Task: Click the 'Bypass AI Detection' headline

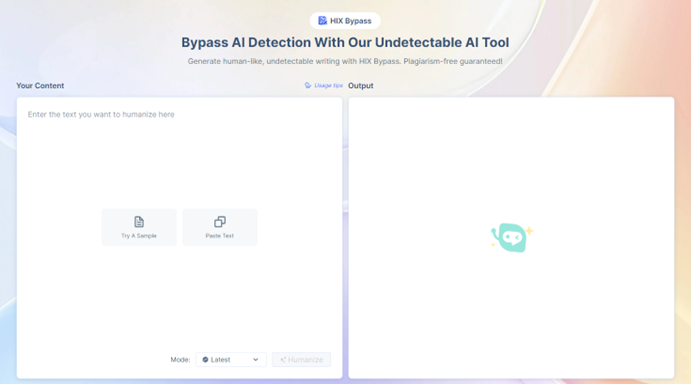Action: [345, 42]
